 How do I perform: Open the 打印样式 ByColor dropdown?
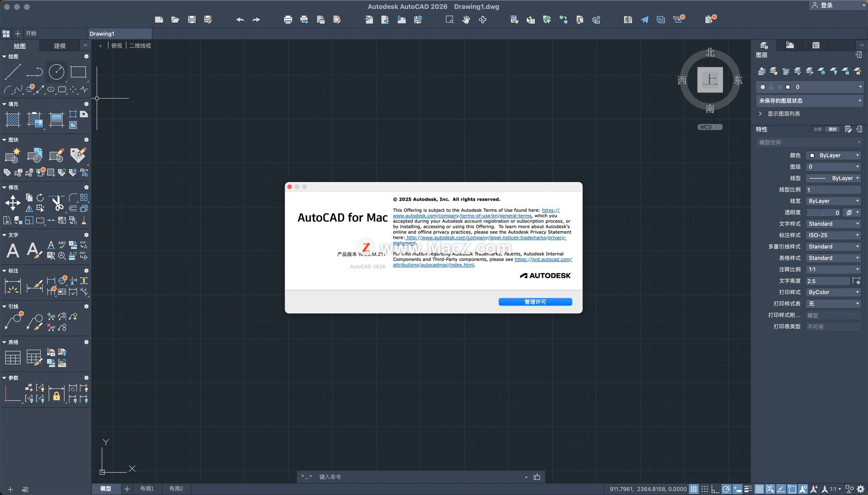pos(834,292)
